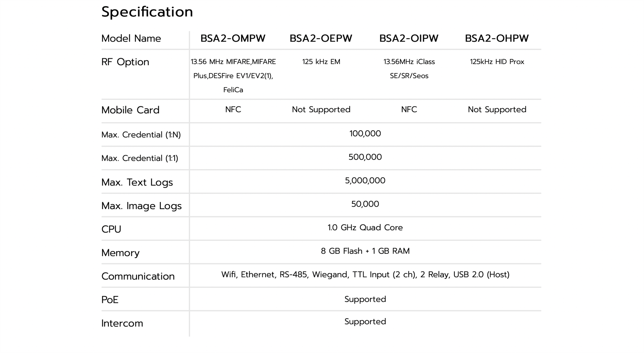644x353 pixels.
Task: Select the Mobile Card row label
Action: point(130,110)
